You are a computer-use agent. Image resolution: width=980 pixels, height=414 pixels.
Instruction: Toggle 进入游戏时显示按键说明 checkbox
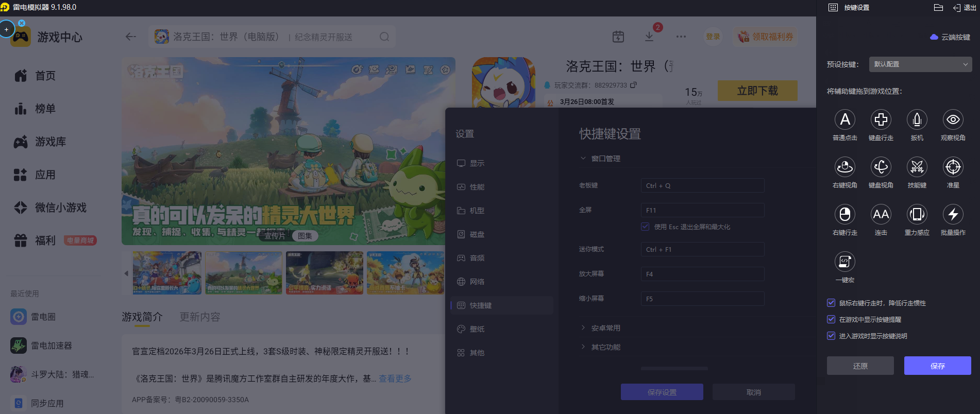pos(831,336)
